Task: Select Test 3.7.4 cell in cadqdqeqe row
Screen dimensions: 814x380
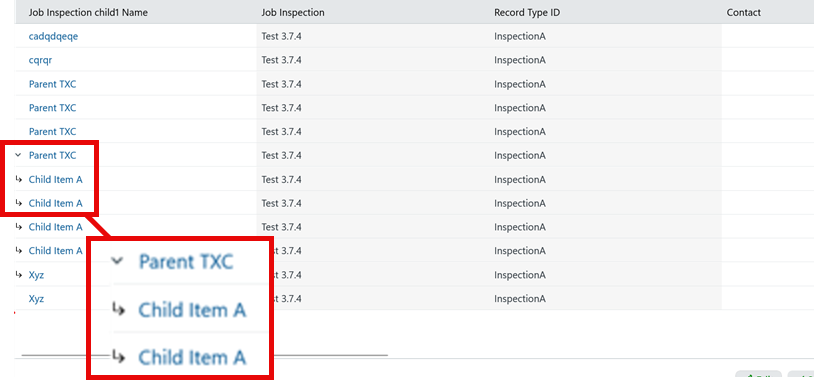Action: pyautogui.click(x=373, y=36)
